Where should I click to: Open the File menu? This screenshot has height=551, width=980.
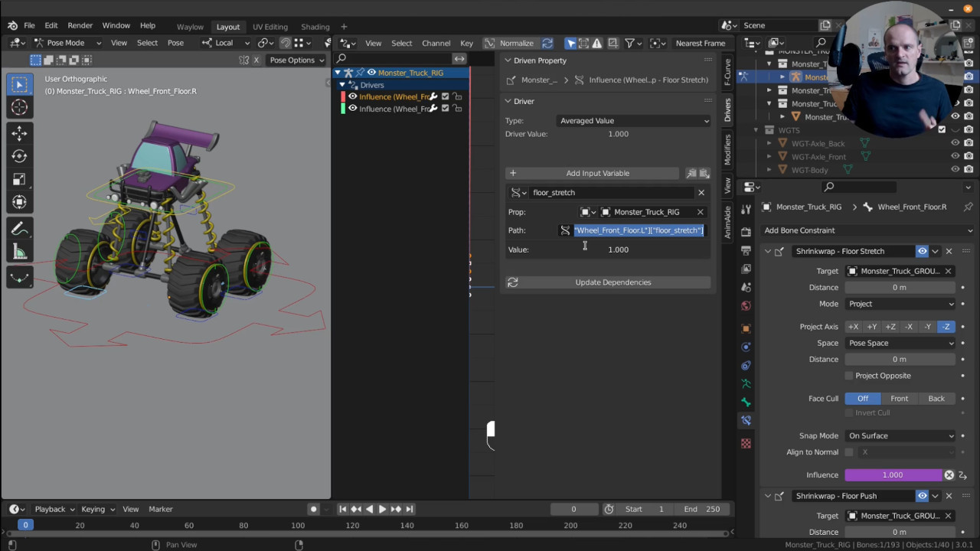pos(29,25)
